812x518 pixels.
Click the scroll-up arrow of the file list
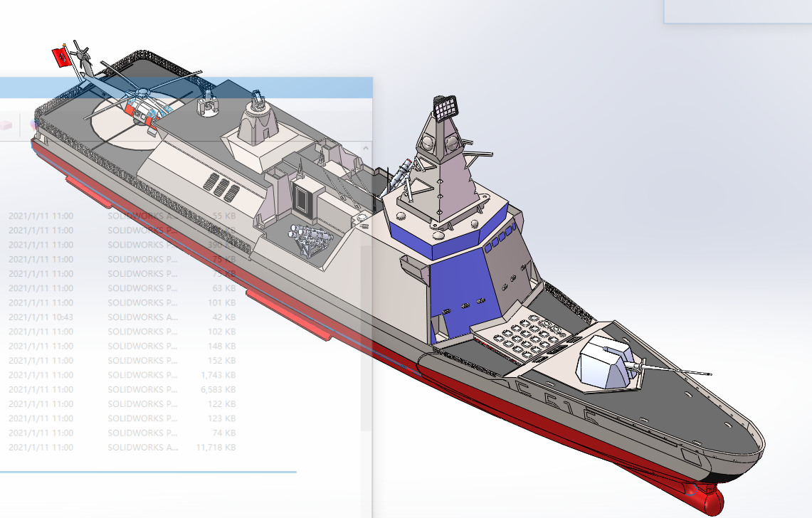366,148
